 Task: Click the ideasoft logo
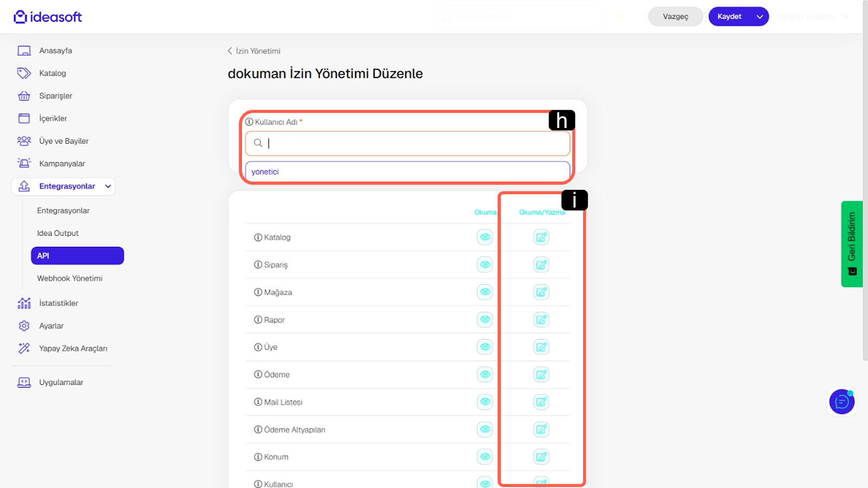(48, 17)
